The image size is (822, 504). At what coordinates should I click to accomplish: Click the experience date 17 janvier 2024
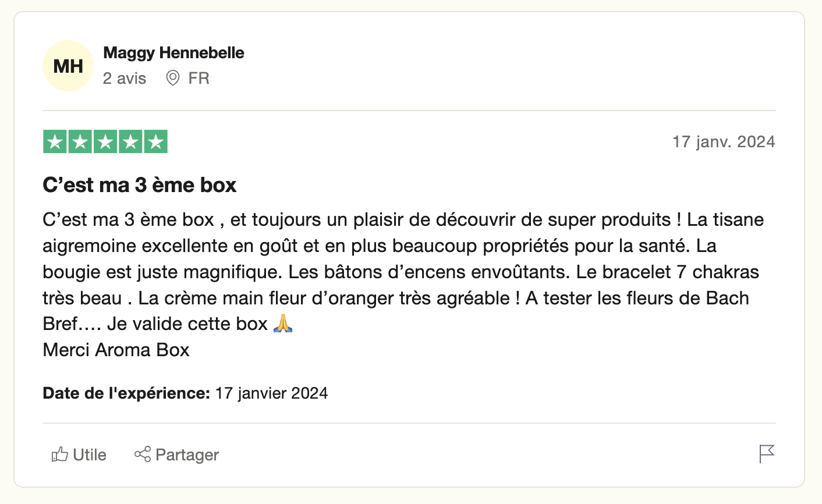pos(271,393)
